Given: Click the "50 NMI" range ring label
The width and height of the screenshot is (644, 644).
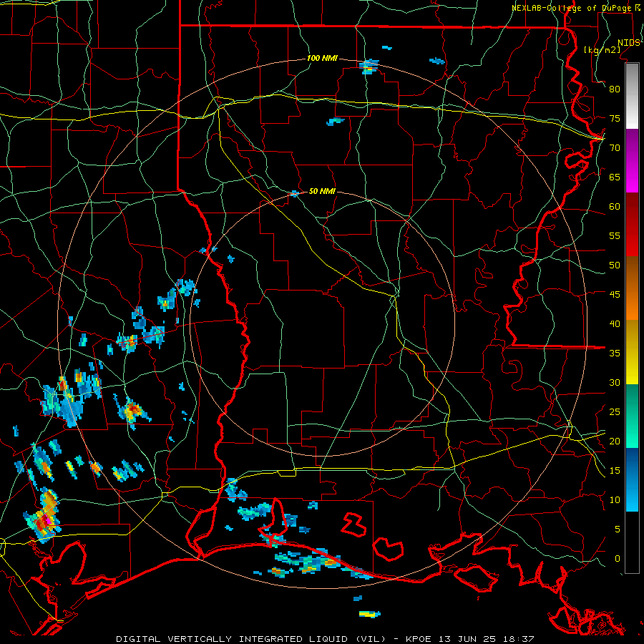Looking at the screenshot, I should (322, 191).
